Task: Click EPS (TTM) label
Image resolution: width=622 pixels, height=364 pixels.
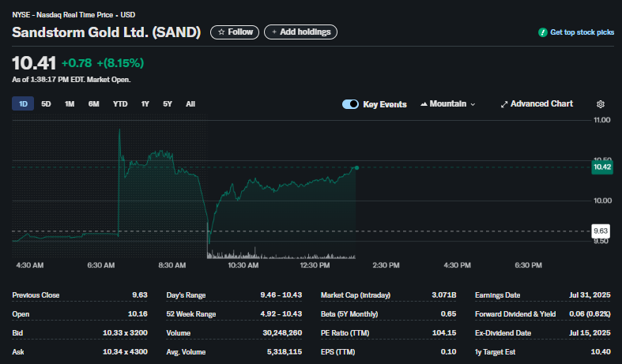Action: click(337, 351)
